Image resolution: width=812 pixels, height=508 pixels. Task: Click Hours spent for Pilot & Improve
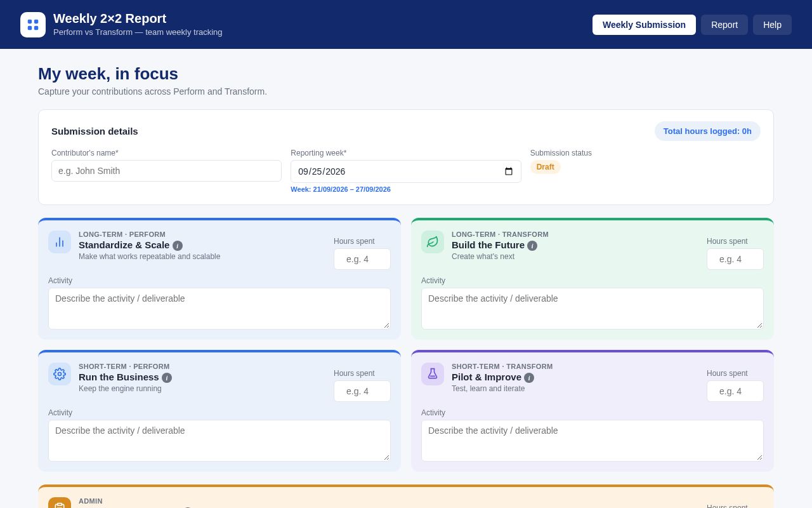[x=735, y=391]
